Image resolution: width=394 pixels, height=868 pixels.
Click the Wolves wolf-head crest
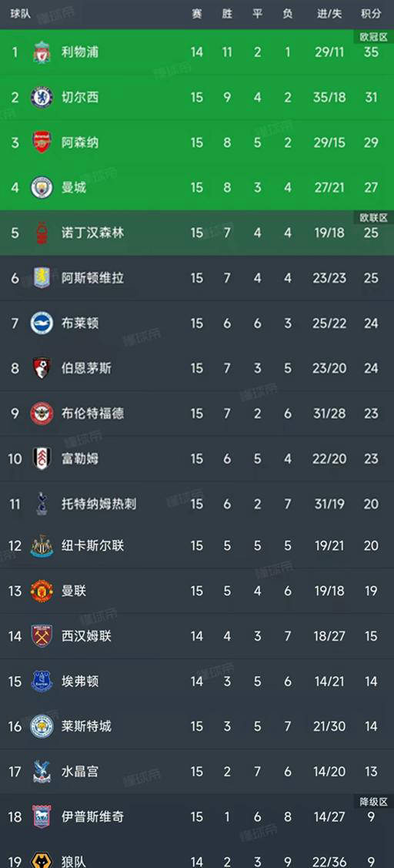coord(42,861)
